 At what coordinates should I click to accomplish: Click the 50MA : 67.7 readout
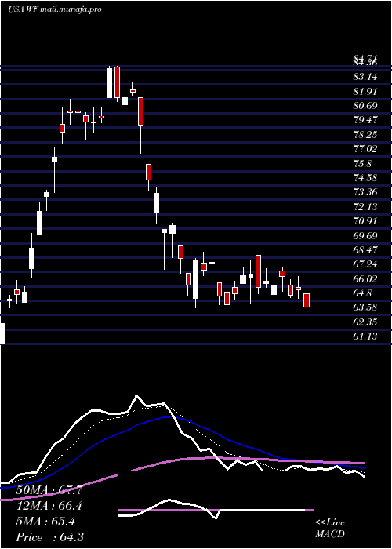(49, 490)
